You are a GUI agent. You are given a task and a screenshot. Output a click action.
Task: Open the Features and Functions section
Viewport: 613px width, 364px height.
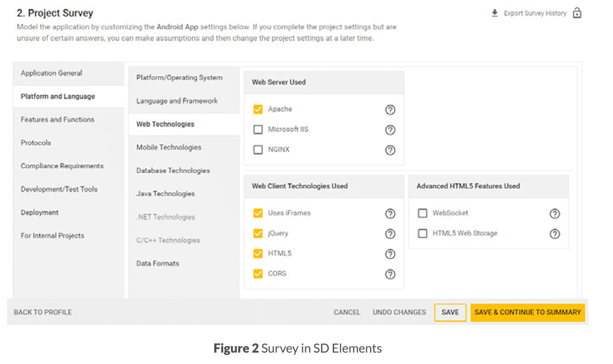[68, 120]
